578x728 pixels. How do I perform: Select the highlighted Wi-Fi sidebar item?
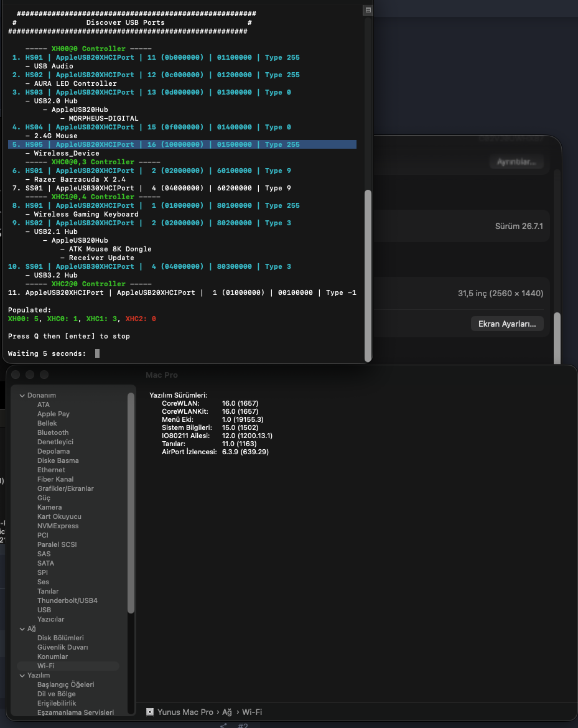tap(68, 666)
